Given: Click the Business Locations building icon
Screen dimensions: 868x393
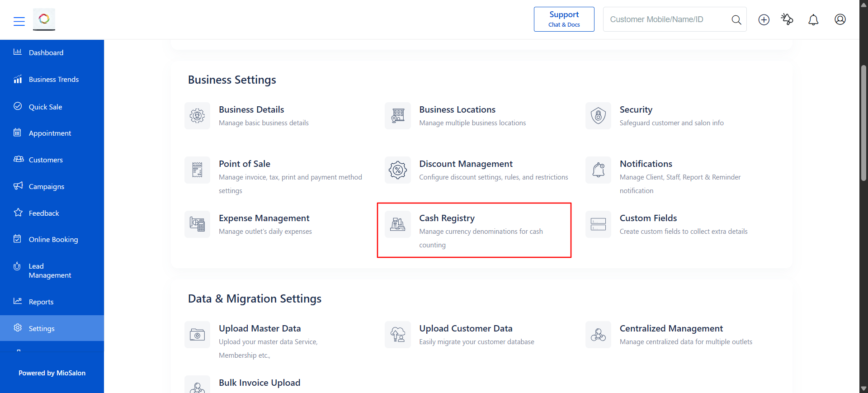Looking at the screenshot, I should point(398,116).
